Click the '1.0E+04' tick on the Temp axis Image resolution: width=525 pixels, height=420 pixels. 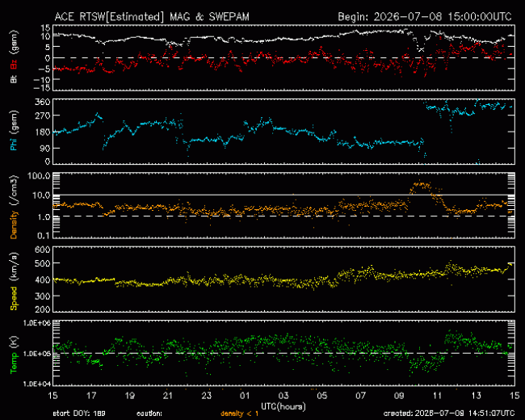coord(37,384)
